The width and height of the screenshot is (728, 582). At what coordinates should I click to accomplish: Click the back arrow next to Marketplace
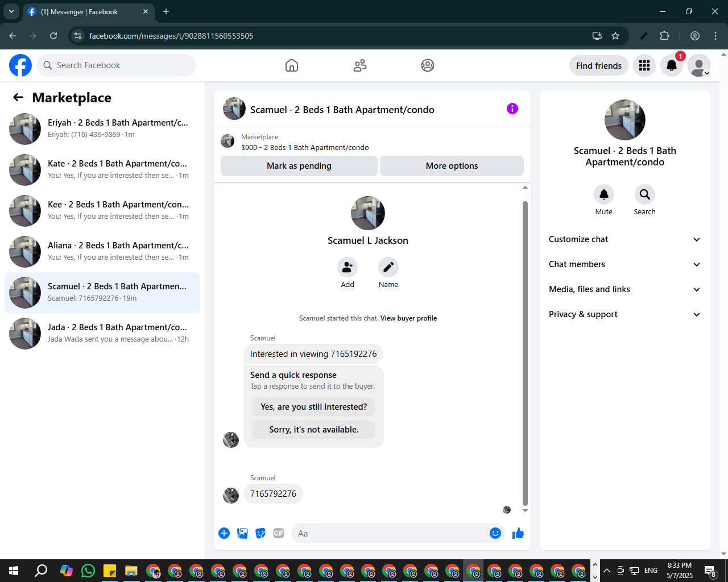pos(18,97)
